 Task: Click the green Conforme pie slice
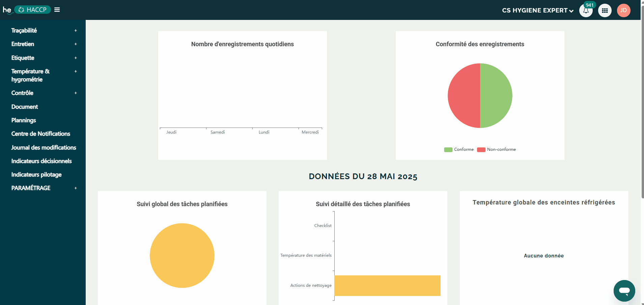(496, 95)
